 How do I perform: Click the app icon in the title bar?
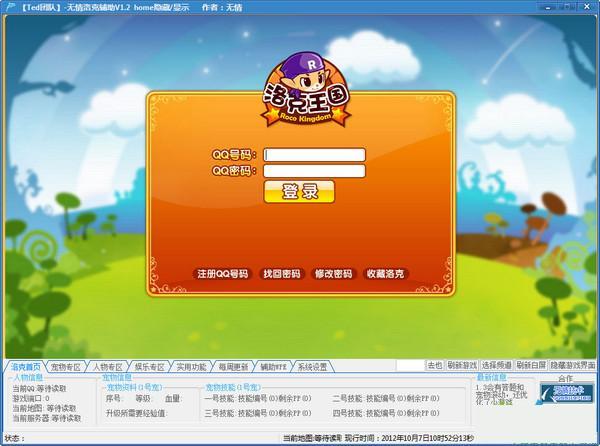11,7
